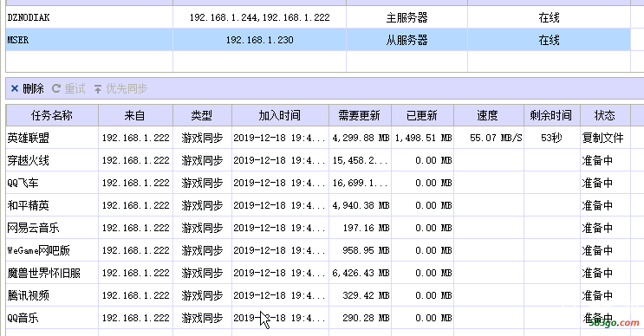This screenshot has width=644, height=336.
Task: Select the 魔兽世界怀旧服 task row
Action: pos(318,273)
